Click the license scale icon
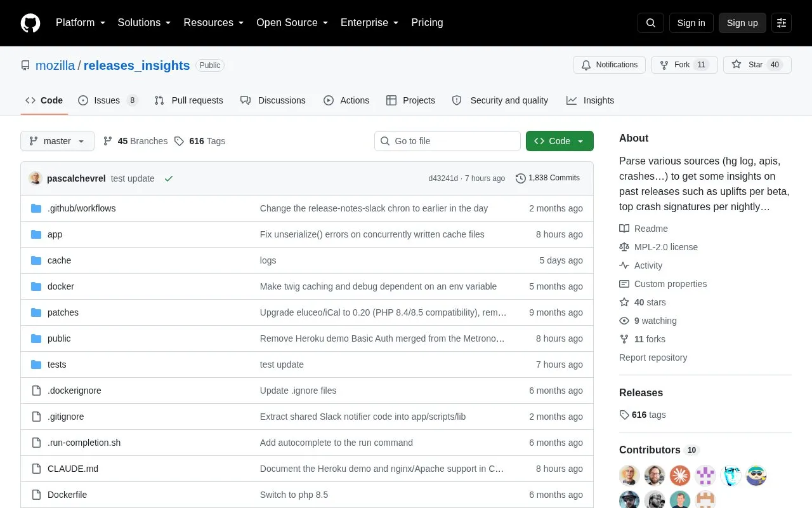 click(x=624, y=247)
